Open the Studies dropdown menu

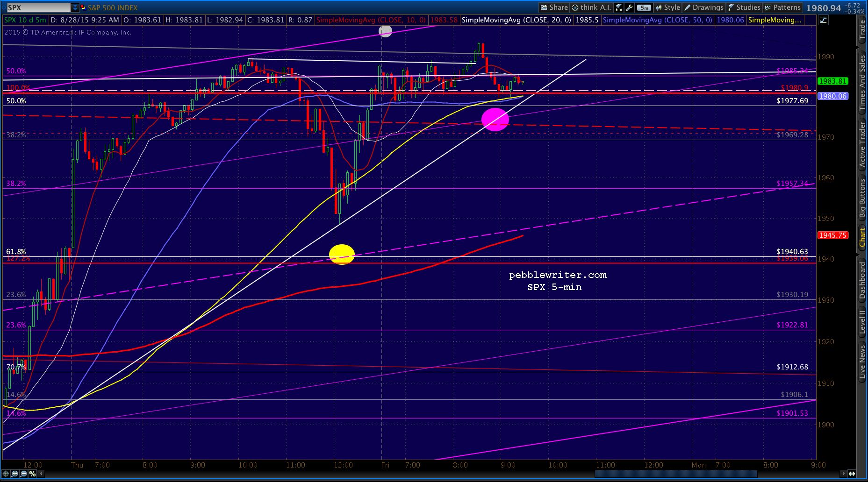tap(744, 7)
